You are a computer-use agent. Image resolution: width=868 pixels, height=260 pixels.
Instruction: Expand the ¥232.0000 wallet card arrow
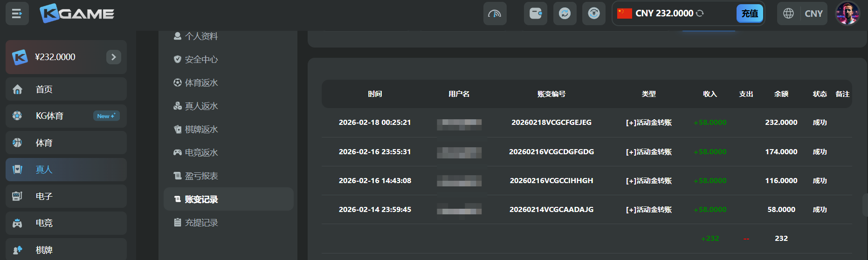[113, 57]
